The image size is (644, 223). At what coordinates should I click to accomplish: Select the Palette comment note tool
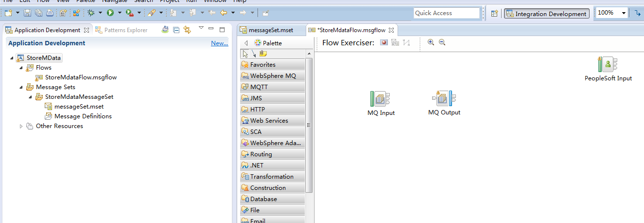pos(263,54)
